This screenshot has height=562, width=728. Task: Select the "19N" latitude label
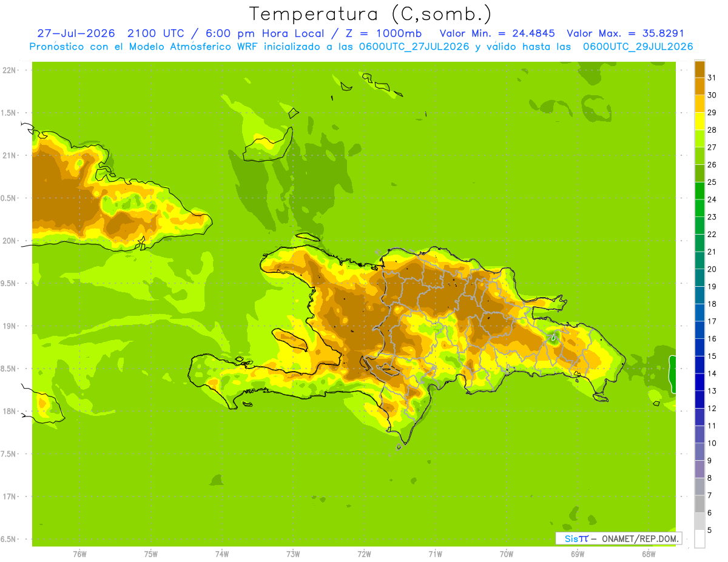coord(8,326)
